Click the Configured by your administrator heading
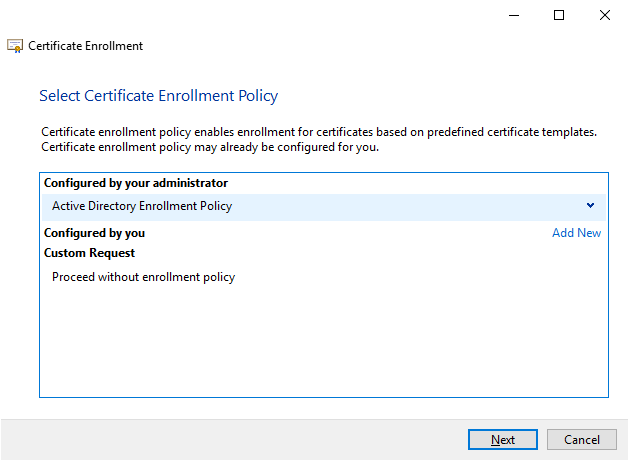 click(x=136, y=183)
